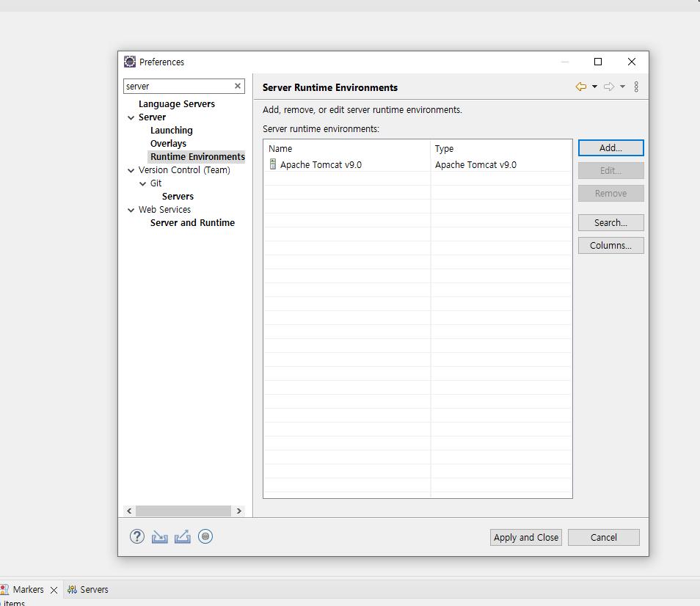Image resolution: width=700 pixels, height=606 pixels.
Task: Open the back history dropdown arrow
Action: (x=594, y=87)
